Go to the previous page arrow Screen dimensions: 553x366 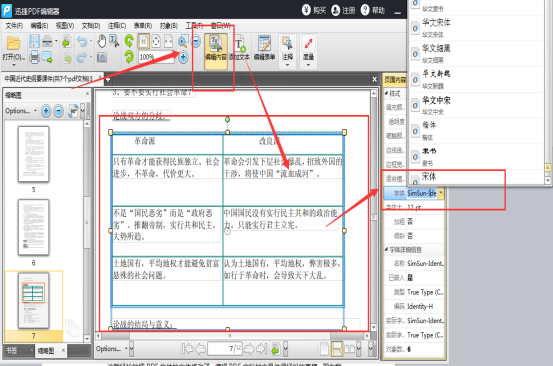(x=201, y=349)
